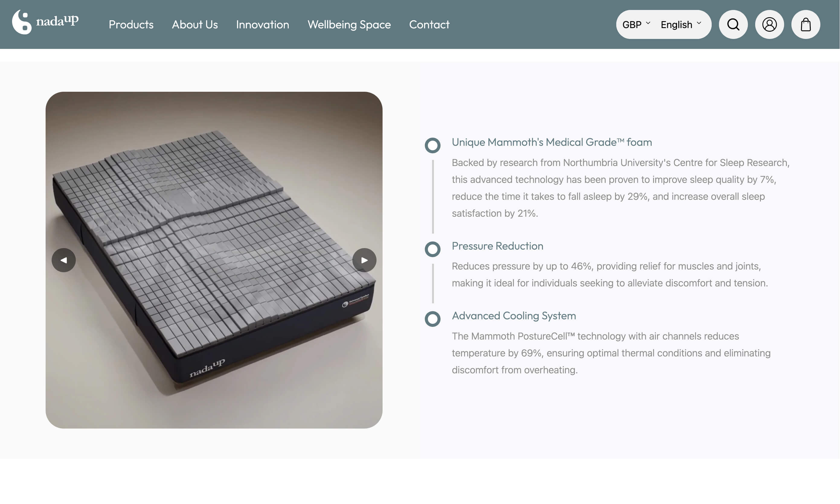The width and height of the screenshot is (840, 504).
Task: Show next mattress image with right arrow
Action: click(x=364, y=260)
